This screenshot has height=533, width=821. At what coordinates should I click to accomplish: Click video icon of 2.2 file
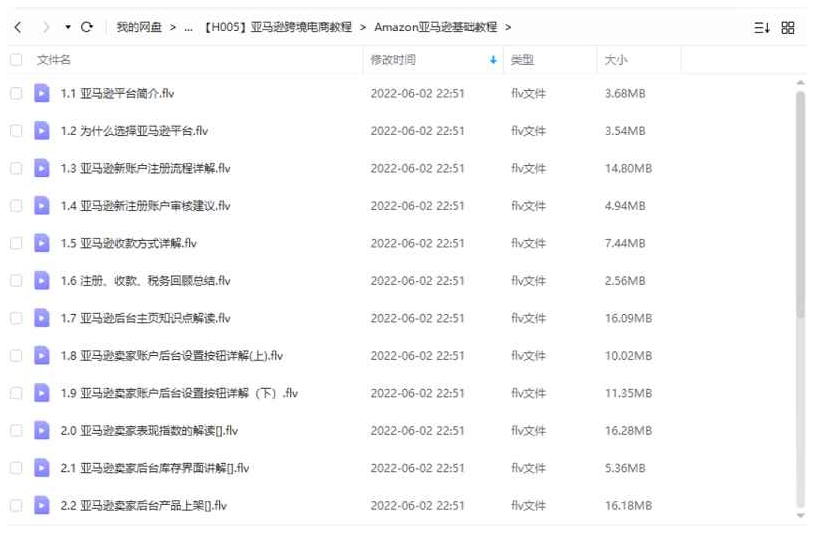(42, 505)
